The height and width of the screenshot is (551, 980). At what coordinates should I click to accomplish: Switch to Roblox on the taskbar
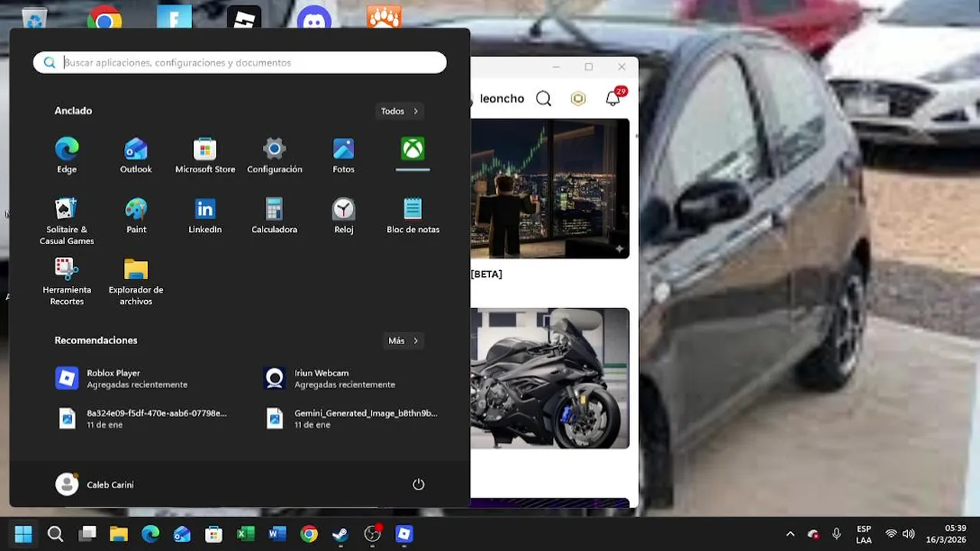click(x=404, y=533)
